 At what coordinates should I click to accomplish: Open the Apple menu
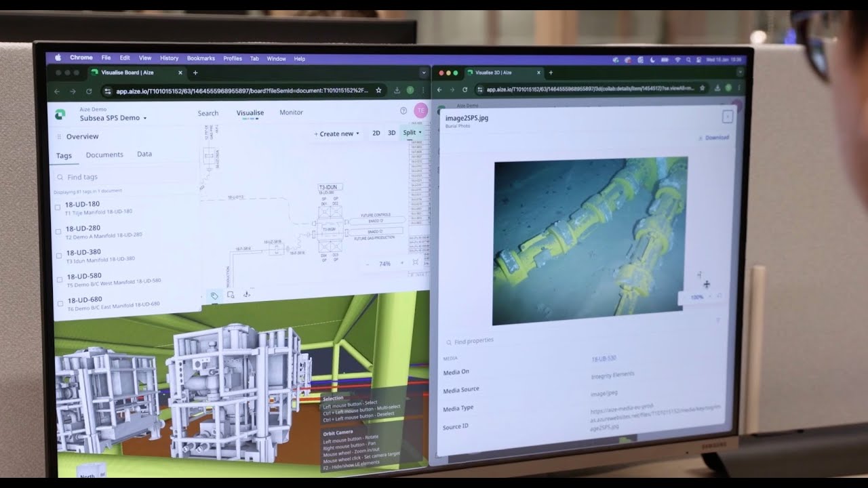pyautogui.click(x=58, y=58)
